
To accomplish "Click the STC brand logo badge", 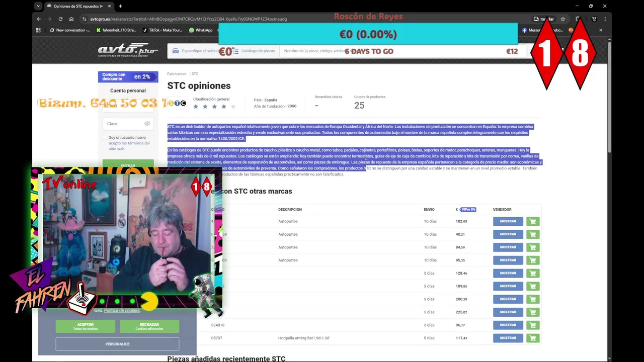I will click(x=177, y=103).
